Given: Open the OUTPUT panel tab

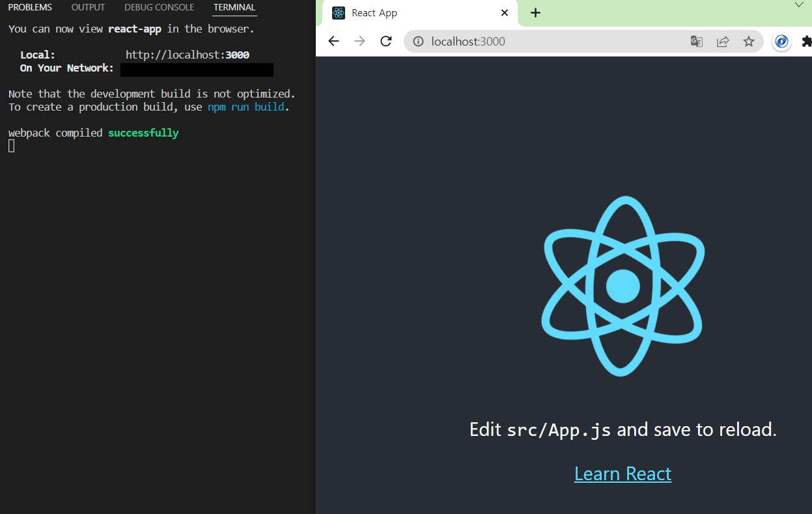Looking at the screenshot, I should click(88, 8).
